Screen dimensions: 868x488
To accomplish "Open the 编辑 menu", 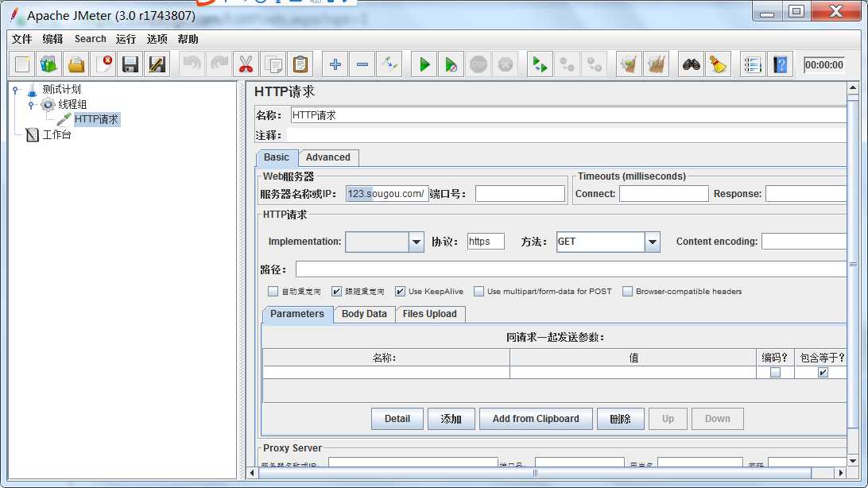I will (x=52, y=39).
